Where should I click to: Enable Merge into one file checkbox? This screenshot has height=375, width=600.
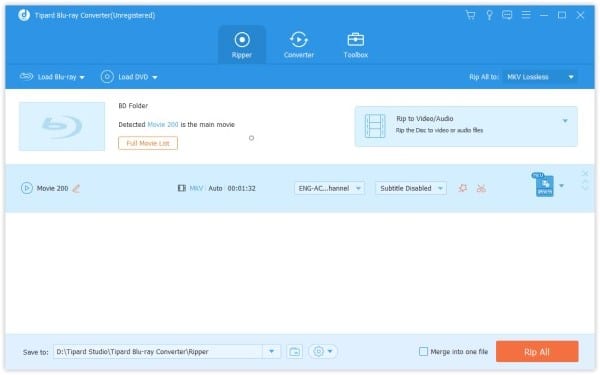[423, 351]
